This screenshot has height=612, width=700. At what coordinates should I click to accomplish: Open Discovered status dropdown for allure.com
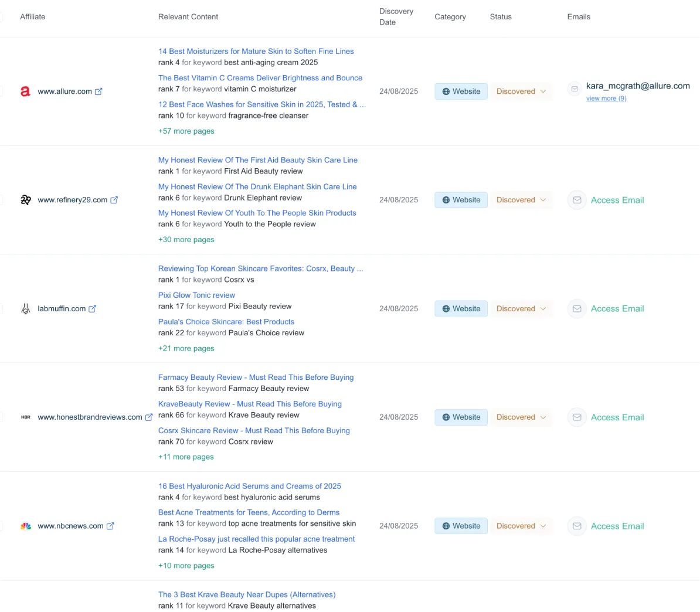point(521,91)
